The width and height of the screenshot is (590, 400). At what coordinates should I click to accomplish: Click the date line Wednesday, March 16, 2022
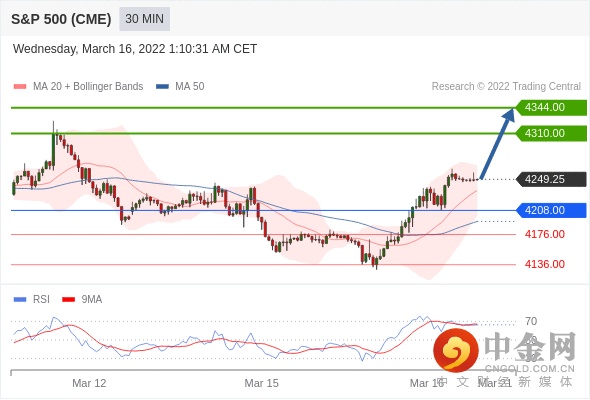pyautogui.click(x=135, y=49)
